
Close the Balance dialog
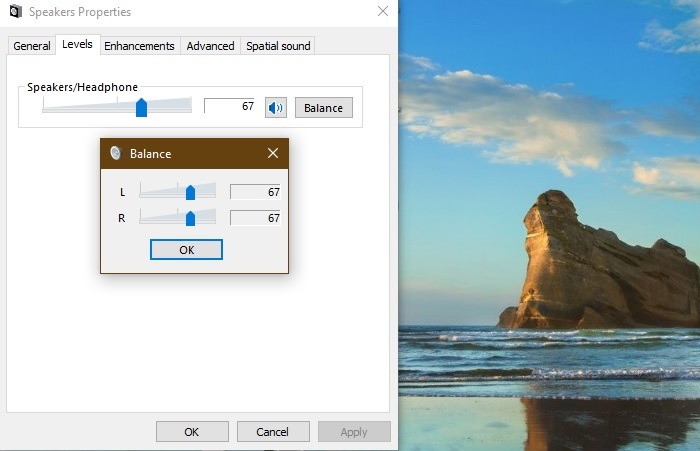point(273,153)
